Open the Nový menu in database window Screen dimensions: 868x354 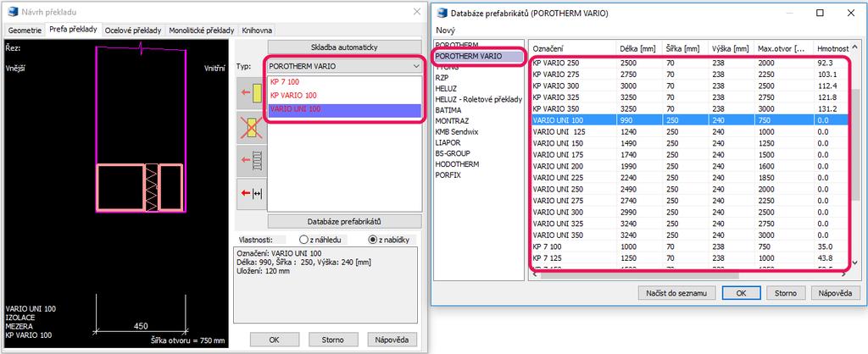tap(445, 30)
